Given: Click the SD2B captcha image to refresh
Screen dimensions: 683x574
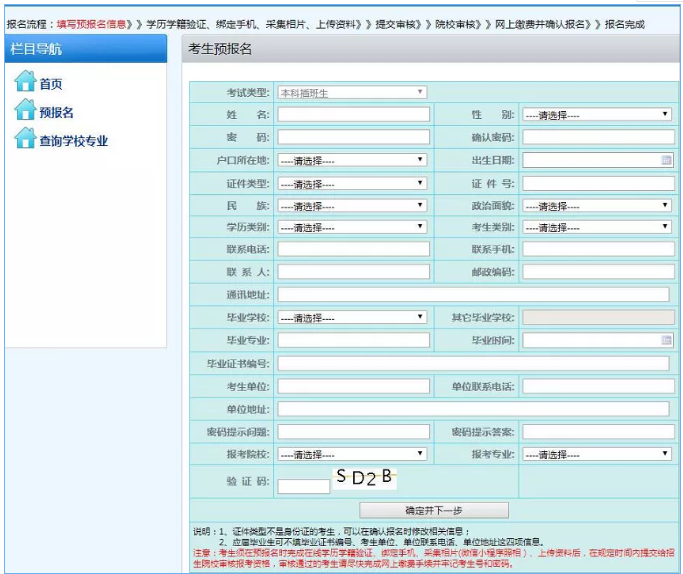Looking at the screenshot, I should pyautogui.click(x=365, y=478).
